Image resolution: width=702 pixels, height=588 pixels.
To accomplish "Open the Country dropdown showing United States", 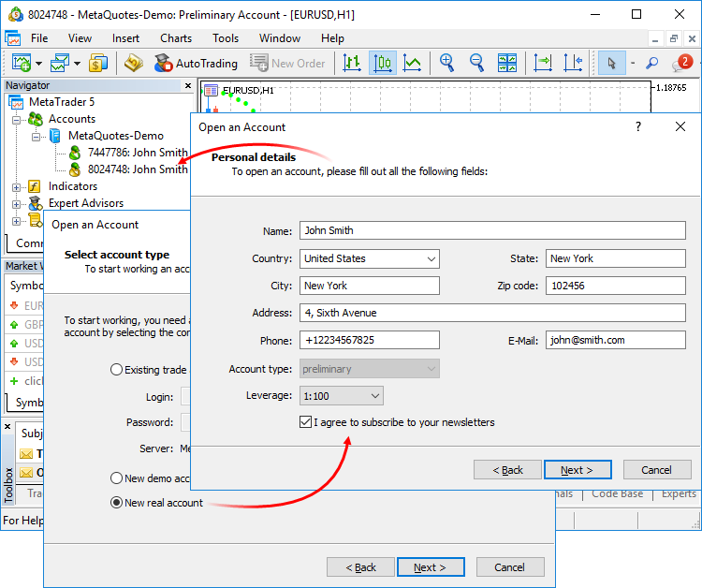I will click(x=370, y=258).
